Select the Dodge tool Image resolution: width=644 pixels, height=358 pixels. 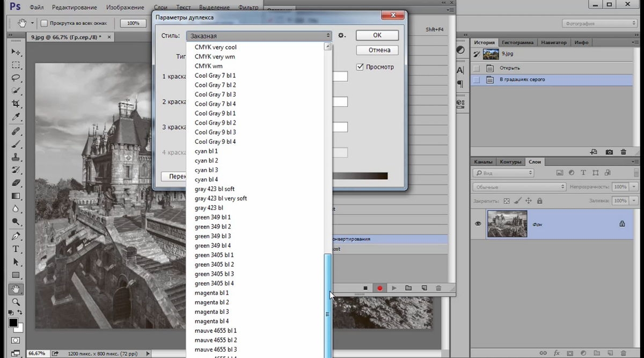coord(16,222)
